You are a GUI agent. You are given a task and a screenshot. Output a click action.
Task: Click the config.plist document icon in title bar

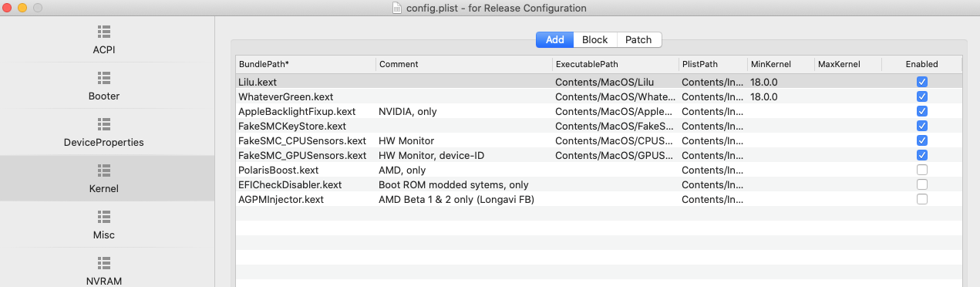tap(398, 8)
